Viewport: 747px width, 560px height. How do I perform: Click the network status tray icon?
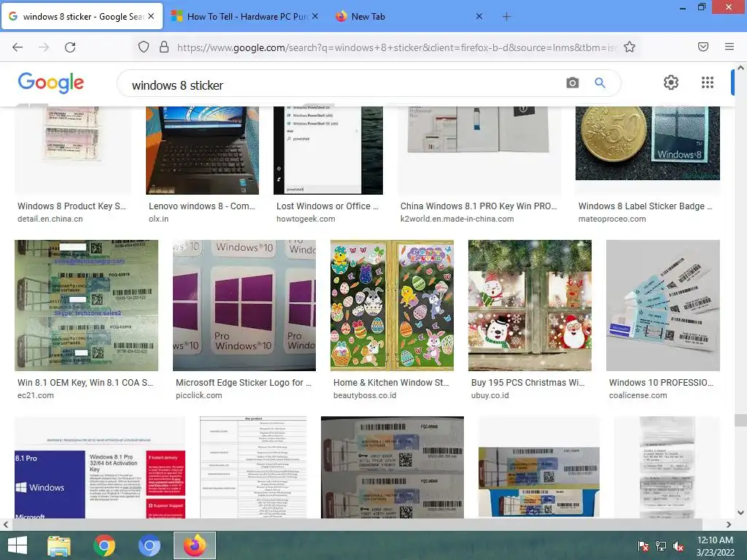(x=661, y=546)
